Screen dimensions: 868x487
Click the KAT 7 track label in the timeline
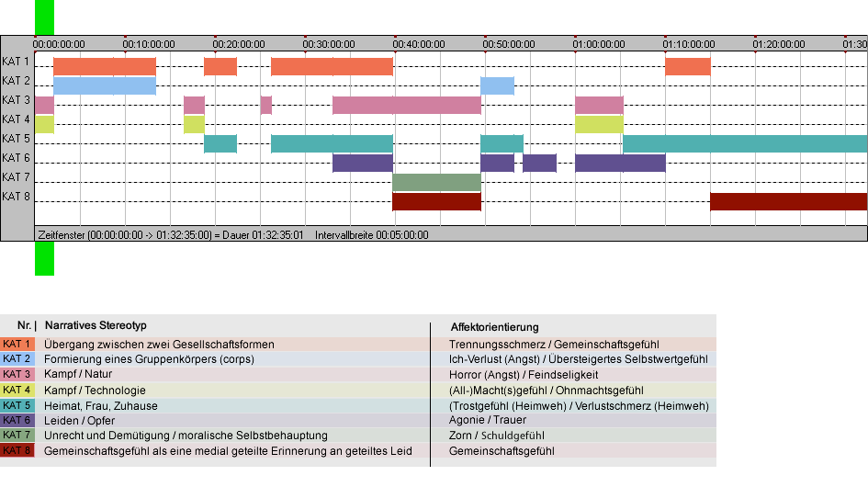coord(16,177)
